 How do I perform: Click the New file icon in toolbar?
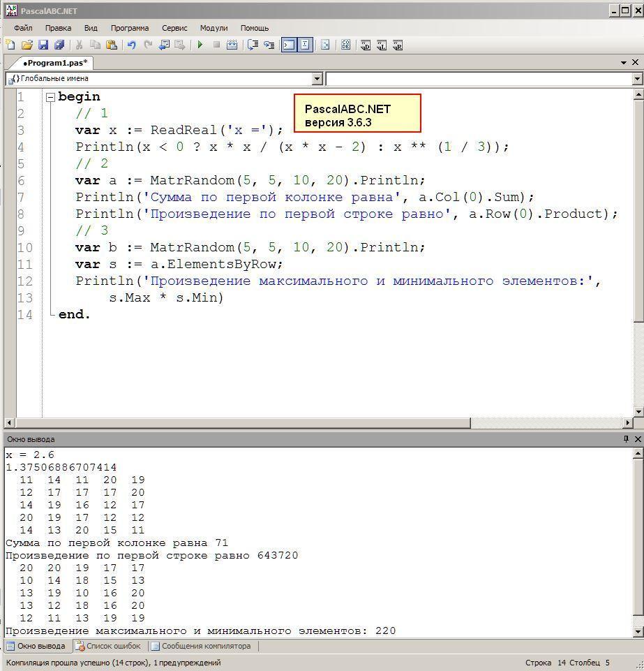pos(10,45)
